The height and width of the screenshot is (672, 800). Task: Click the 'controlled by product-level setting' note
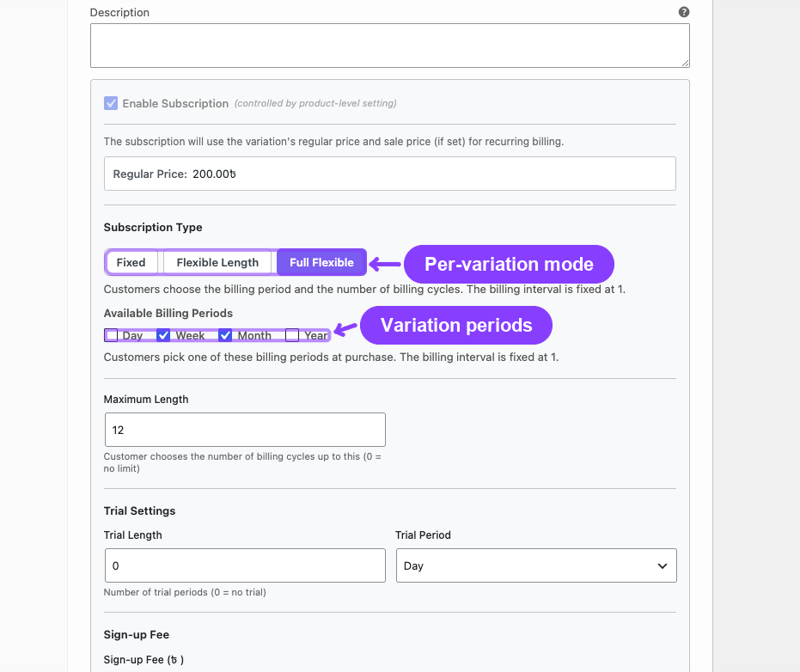pyautogui.click(x=315, y=104)
